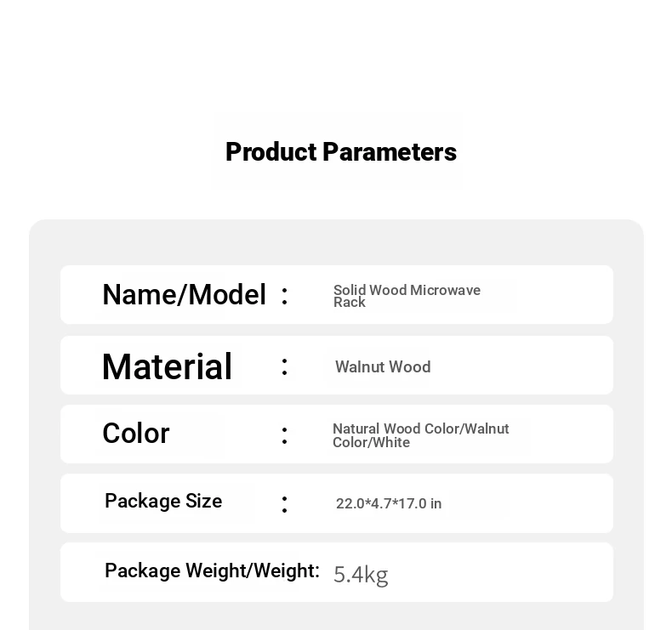Click the word Parameters in the title
This screenshot has height=630, width=672.
pyautogui.click(x=390, y=152)
